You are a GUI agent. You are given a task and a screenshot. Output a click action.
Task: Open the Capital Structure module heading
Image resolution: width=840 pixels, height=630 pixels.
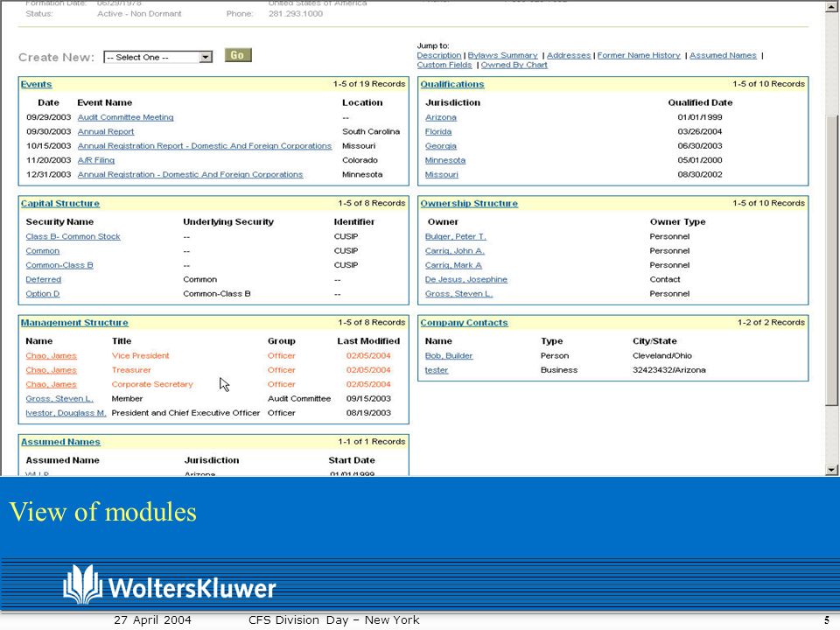click(60, 204)
